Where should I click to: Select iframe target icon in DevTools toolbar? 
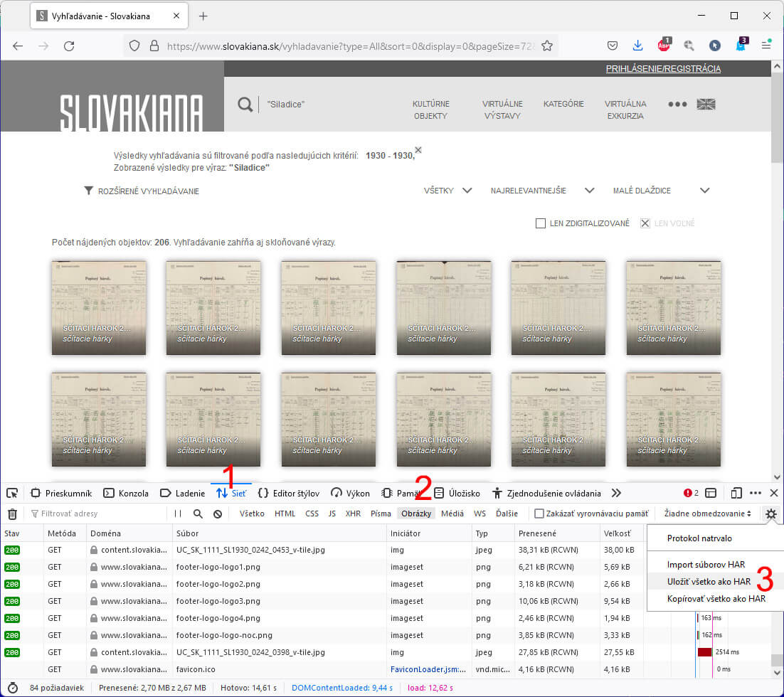[711, 493]
